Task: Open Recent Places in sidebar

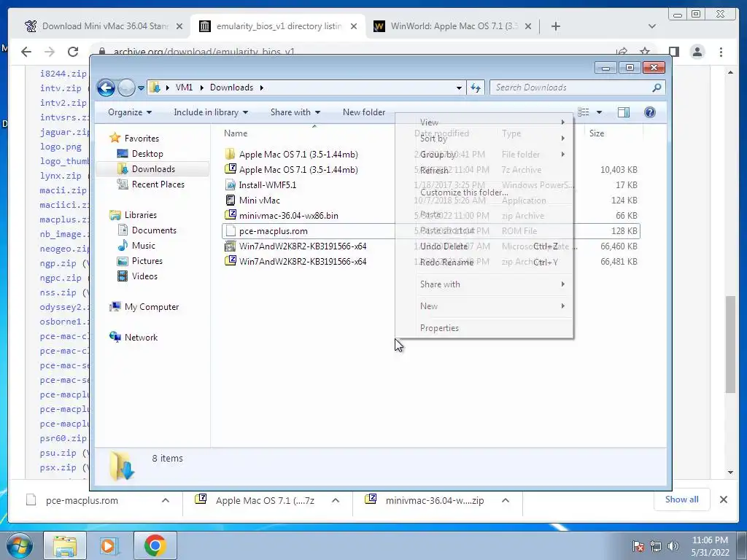Action: (158, 184)
